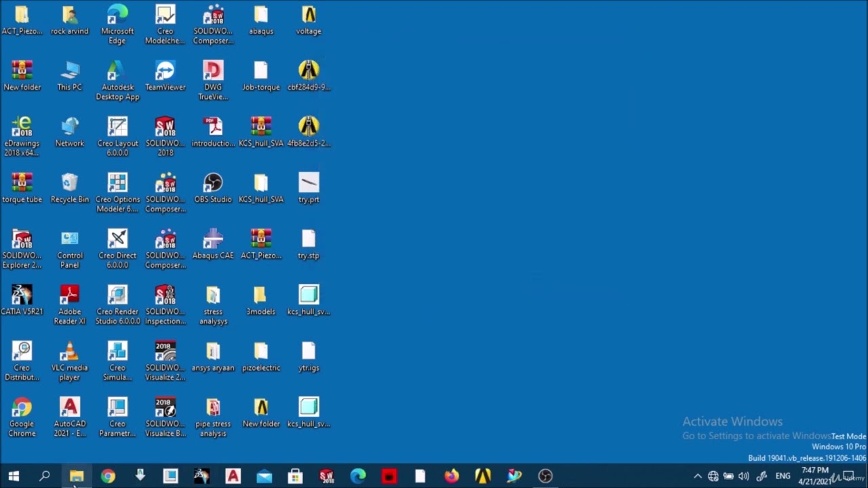Click the AutoCAD icon in the taskbar

tap(233, 476)
